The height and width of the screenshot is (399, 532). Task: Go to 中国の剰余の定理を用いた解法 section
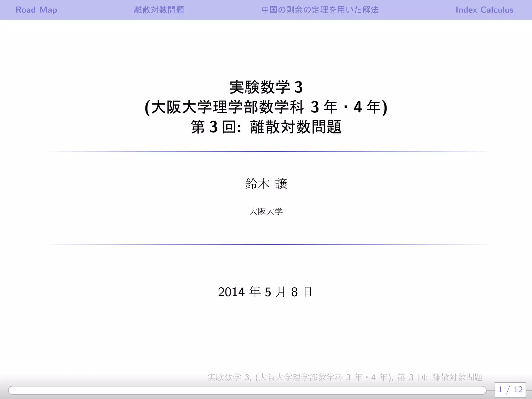point(320,10)
